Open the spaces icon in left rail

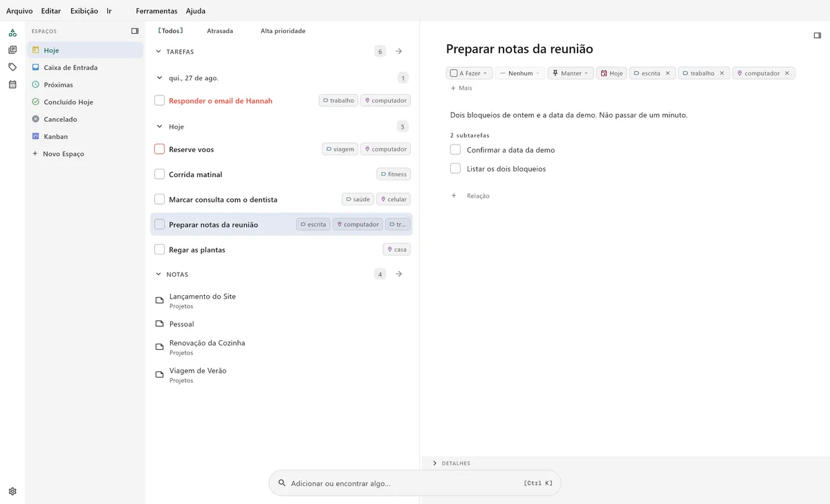(12, 32)
